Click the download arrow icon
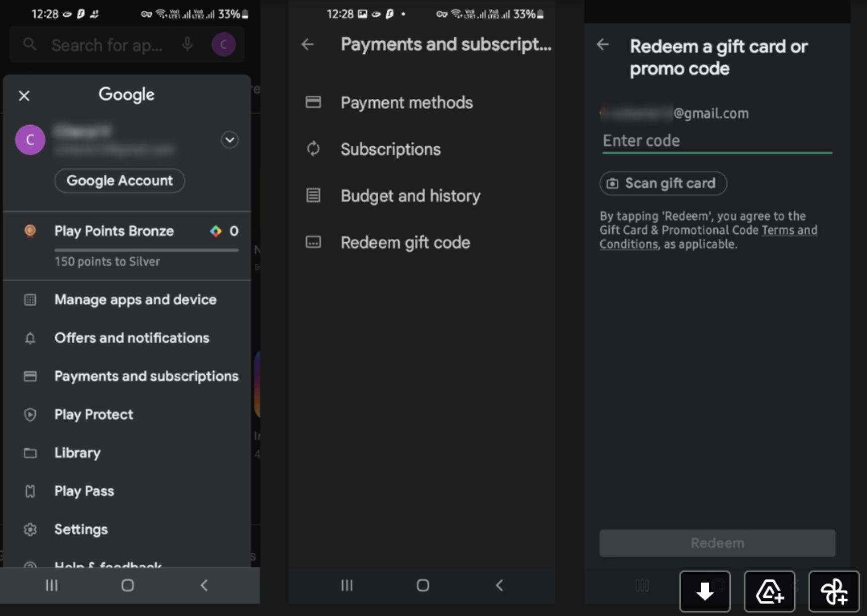Screen dimensions: 867x616 coord(705,591)
